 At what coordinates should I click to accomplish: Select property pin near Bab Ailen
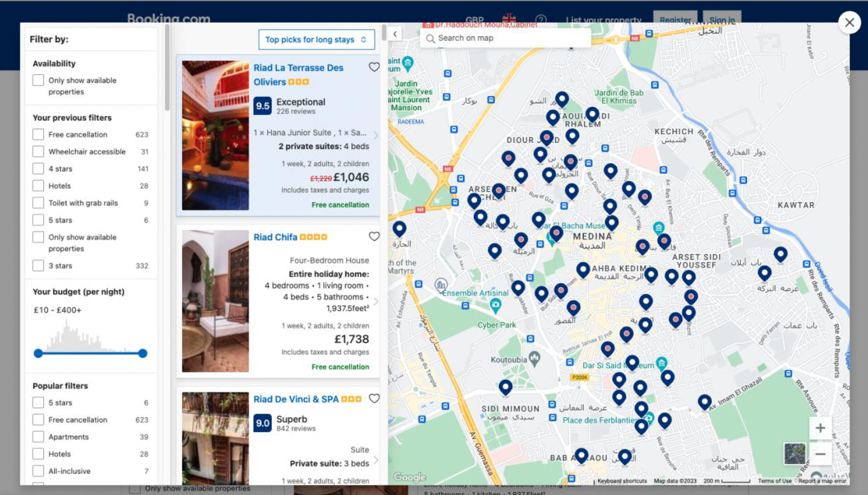point(781,255)
